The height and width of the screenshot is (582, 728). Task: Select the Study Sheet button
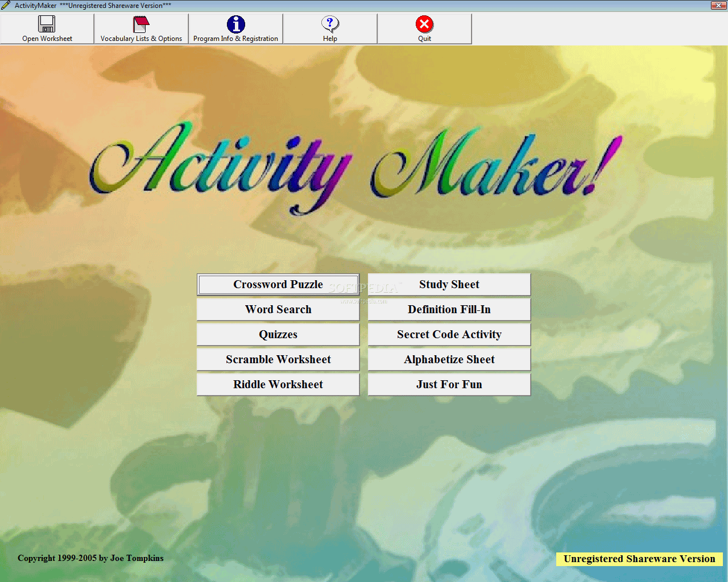(x=449, y=285)
